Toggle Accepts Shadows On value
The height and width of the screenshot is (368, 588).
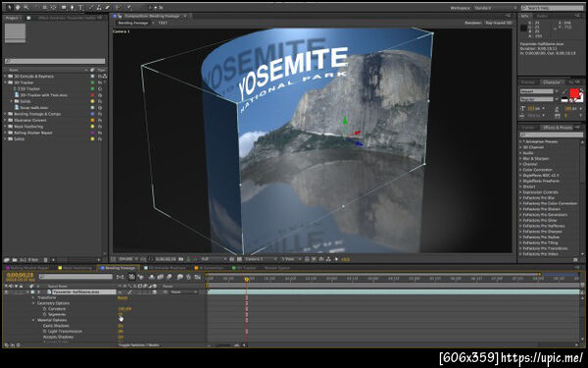pyautogui.click(x=121, y=337)
